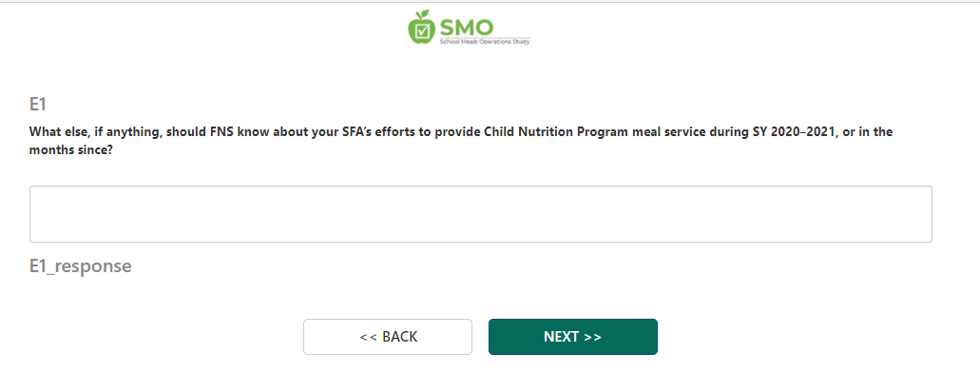Click the words 'months since?' in the question
This screenshot has width=980, height=373.
[x=70, y=151]
